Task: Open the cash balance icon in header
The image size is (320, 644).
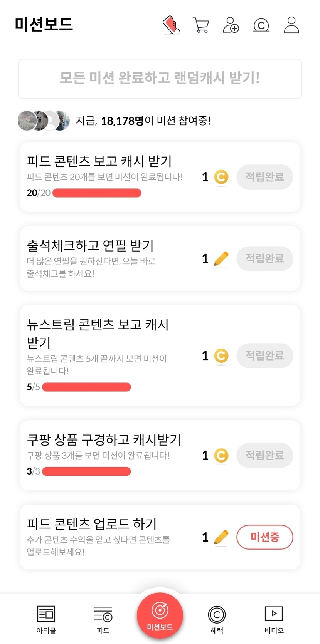Action: pos(261,25)
